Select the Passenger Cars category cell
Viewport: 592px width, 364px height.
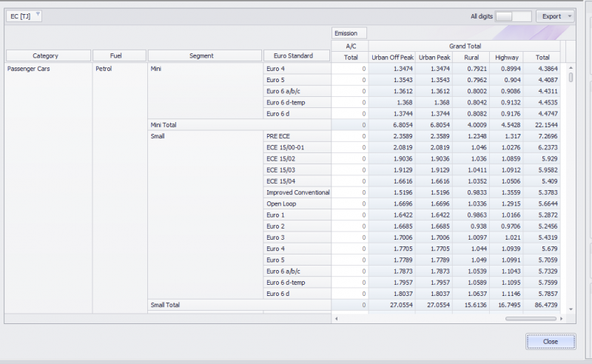point(28,69)
